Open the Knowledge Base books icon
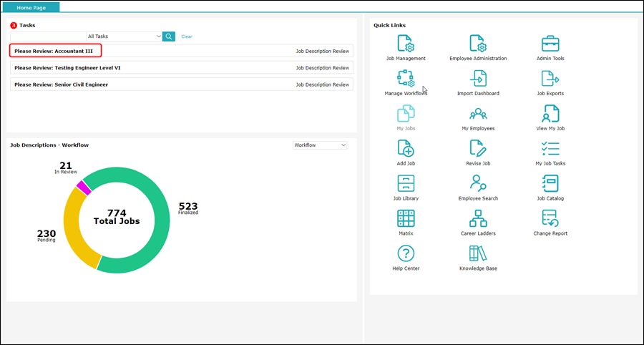This screenshot has width=644, height=345. [478, 253]
